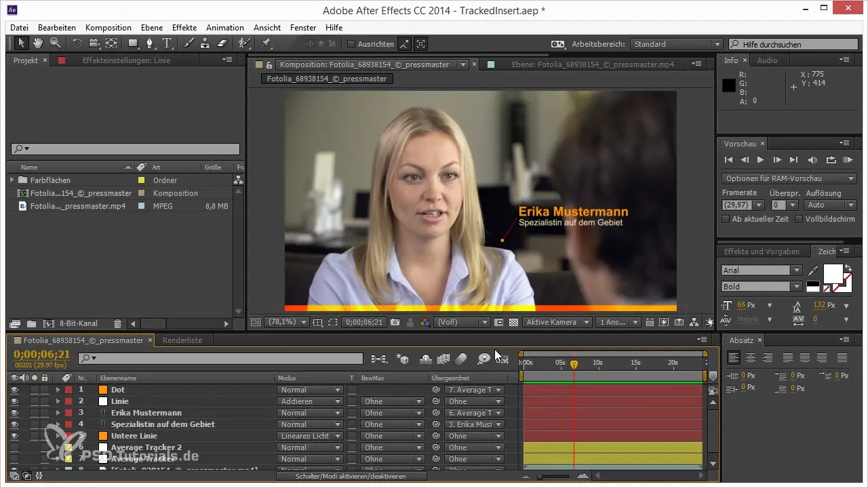Screen dimensions: 868x488
Task: Select the Type text tool
Action: (167, 43)
